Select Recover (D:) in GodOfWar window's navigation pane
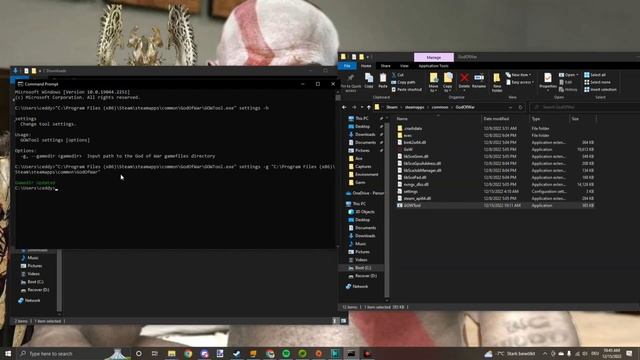Viewport: 640px width, 360px height. tap(365, 276)
